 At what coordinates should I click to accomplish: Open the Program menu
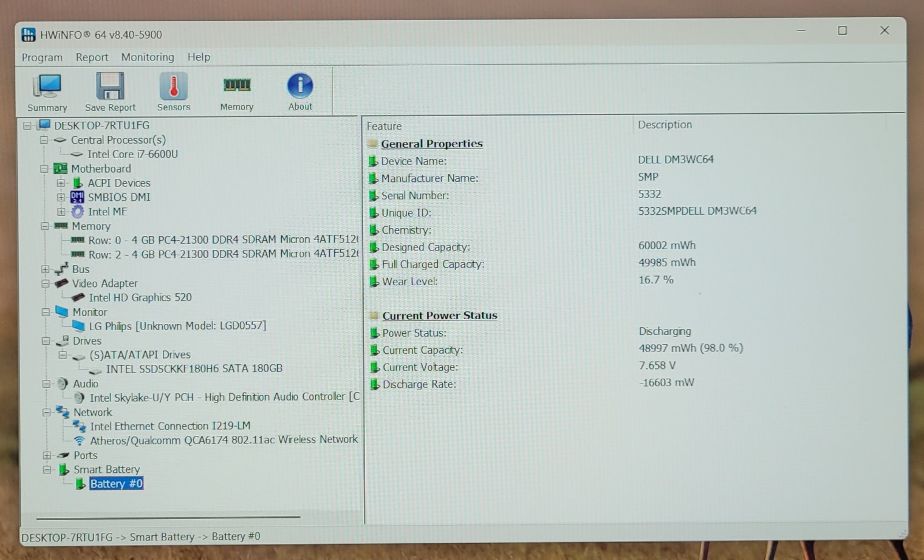pos(42,57)
